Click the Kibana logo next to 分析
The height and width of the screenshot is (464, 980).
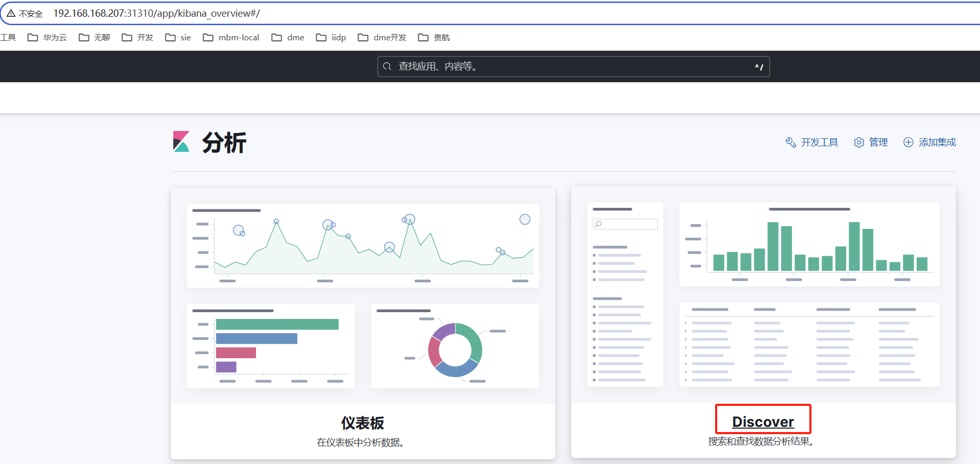(x=181, y=142)
